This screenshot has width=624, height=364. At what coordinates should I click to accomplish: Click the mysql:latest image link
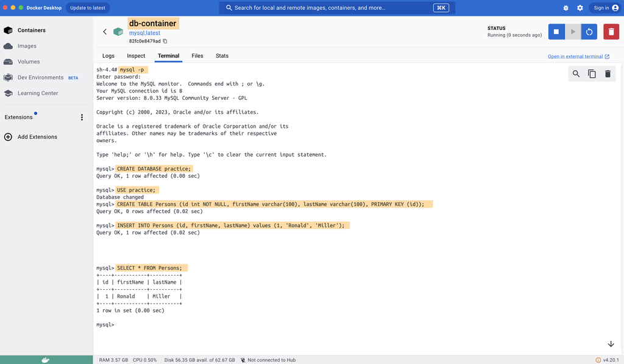click(x=144, y=32)
